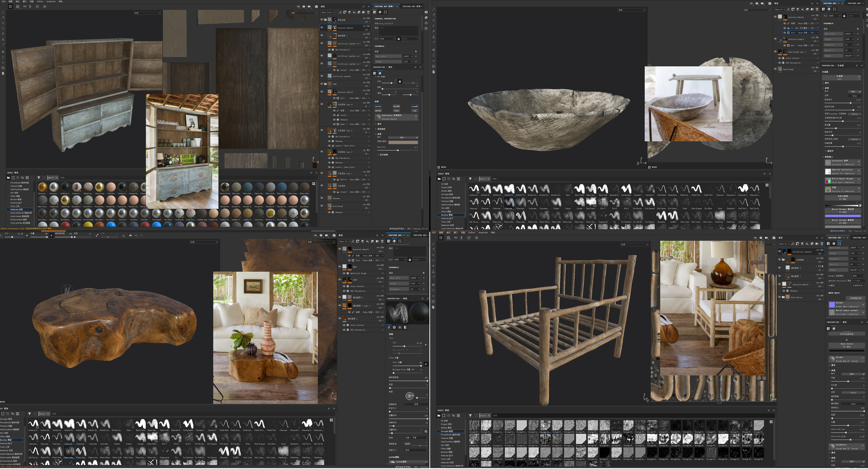868x469 pixels.
Task: Open the UV填充 dropdown
Action: (859, 285)
